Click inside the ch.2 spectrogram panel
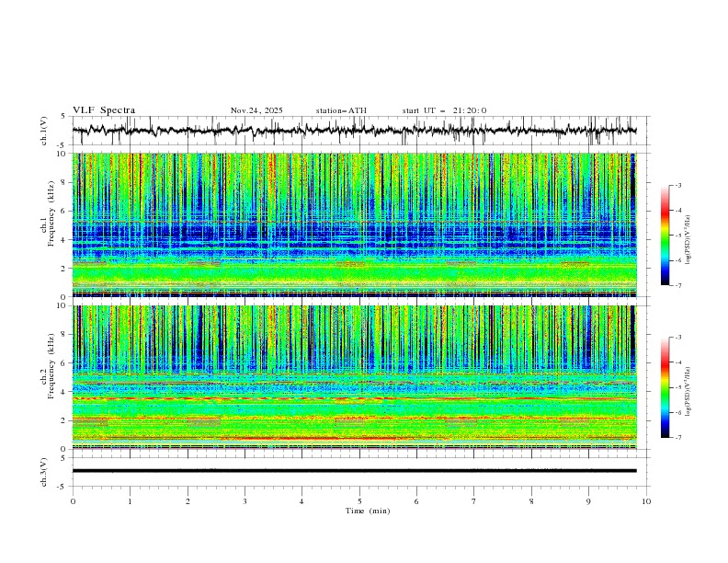728x563 pixels. pos(355,377)
